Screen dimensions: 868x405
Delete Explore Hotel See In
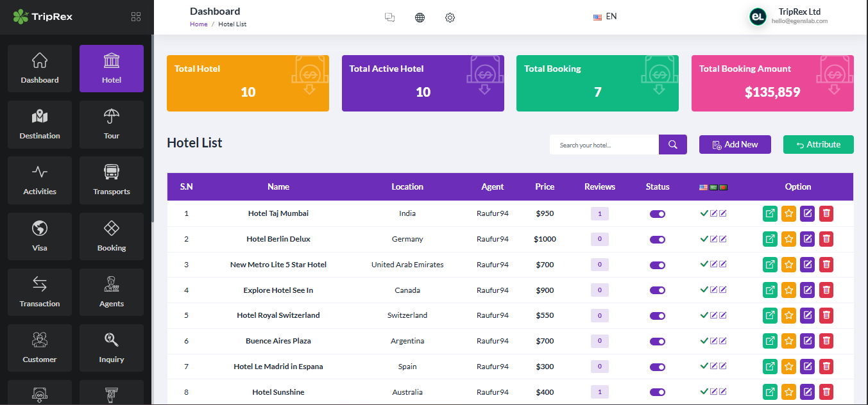pos(826,290)
